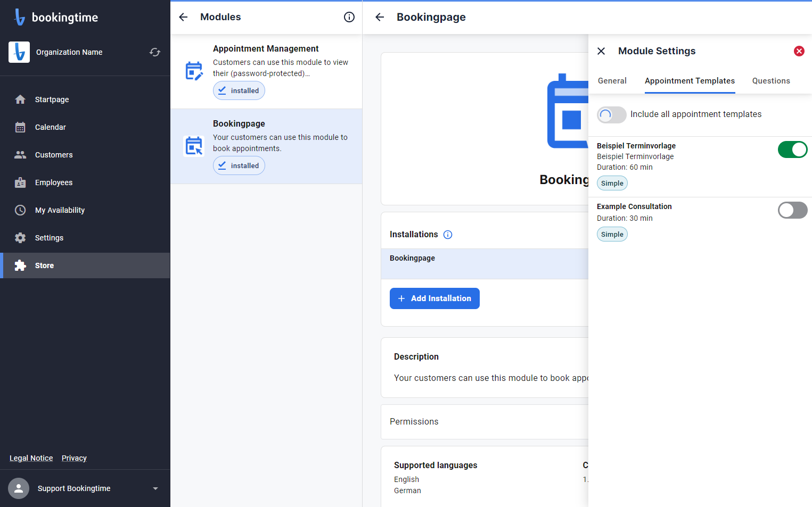
Task: Open Startpage via the home icon
Action: pyautogui.click(x=20, y=99)
